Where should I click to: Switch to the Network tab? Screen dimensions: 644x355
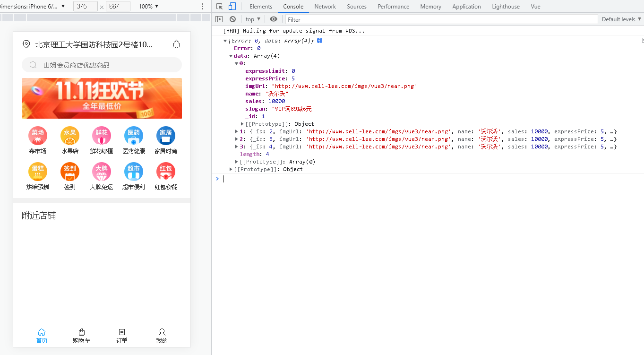click(x=325, y=7)
